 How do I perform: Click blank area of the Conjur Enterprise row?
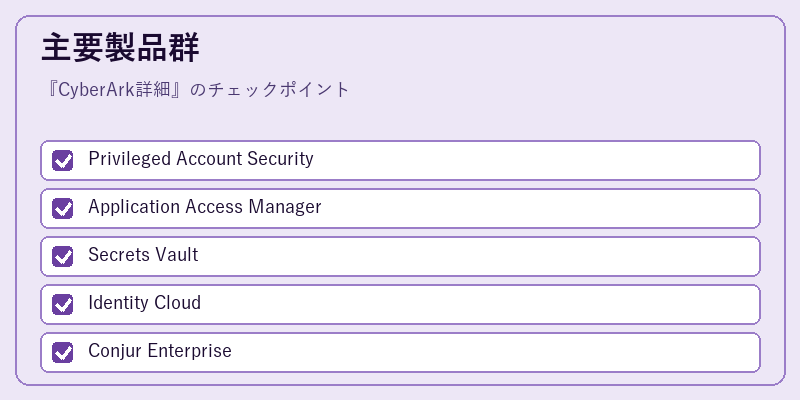coord(495,352)
